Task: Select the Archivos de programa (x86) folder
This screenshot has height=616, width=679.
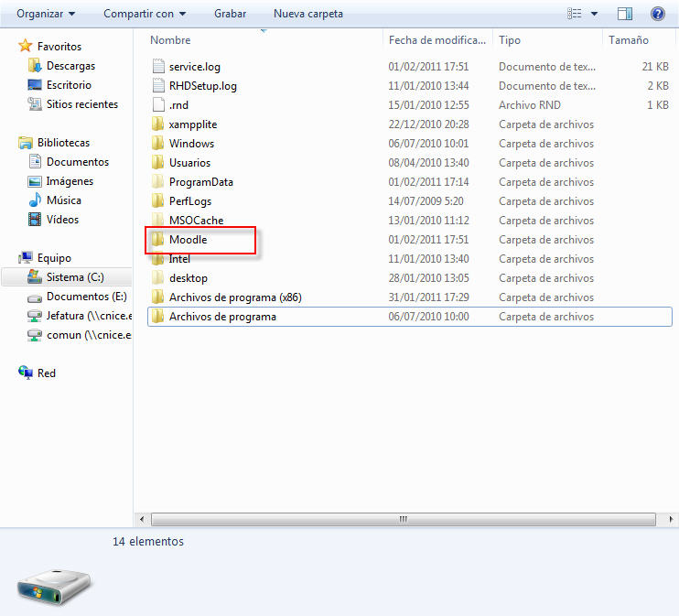Action: [x=235, y=297]
